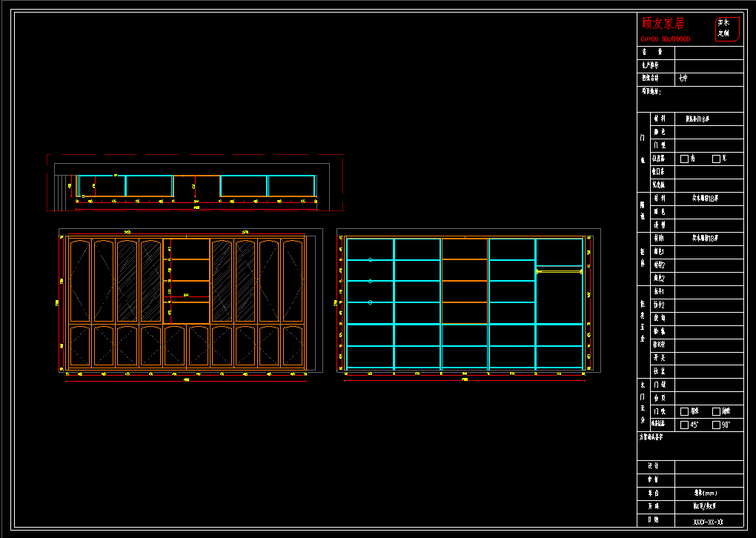
Task: Select the wardrobe top plan view drawing
Action: [x=196, y=185]
